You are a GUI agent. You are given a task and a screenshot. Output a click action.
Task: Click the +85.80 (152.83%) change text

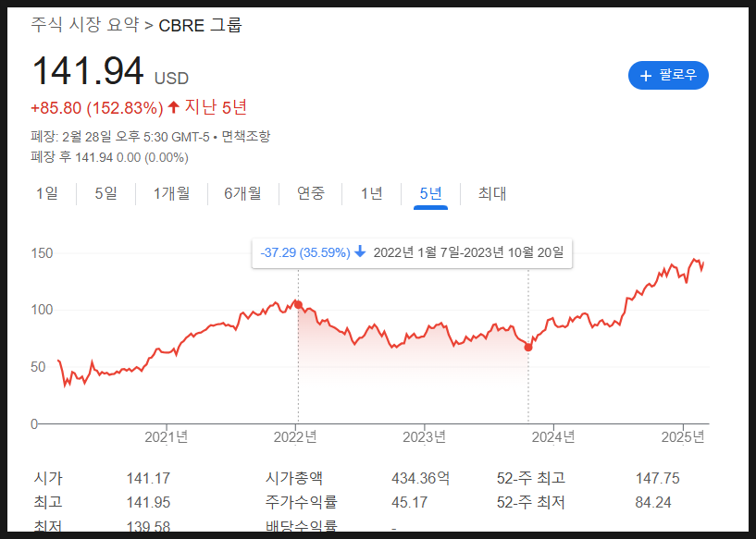click(x=97, y=108)
